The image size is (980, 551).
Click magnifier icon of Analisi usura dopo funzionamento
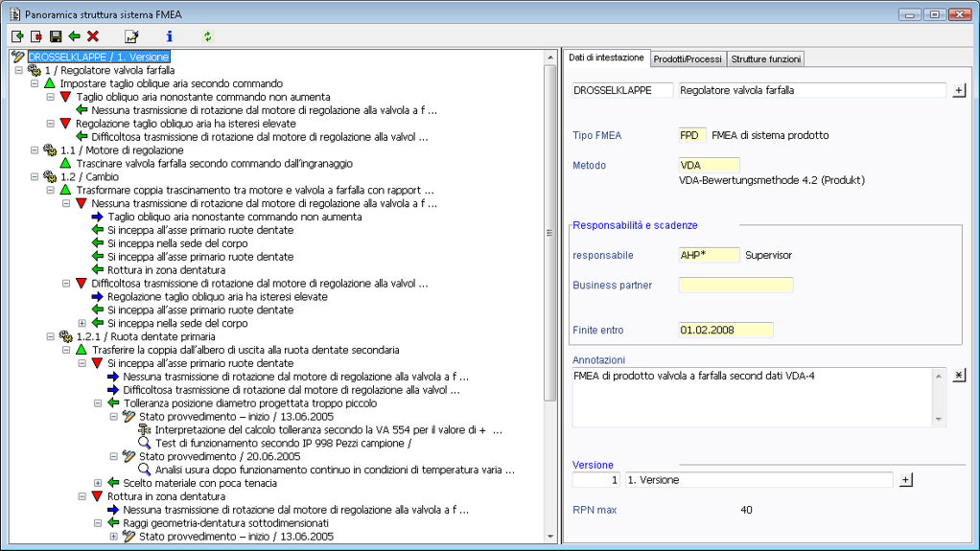(x=145, y=470)
